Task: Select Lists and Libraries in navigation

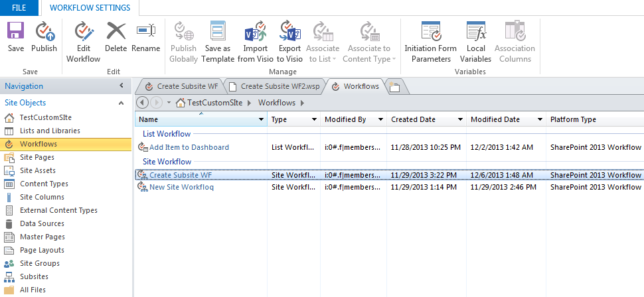Action: click(x=50, y=131)
